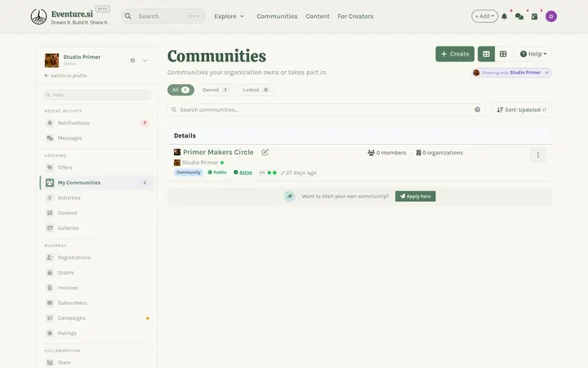Remove the Studio Primer filter chip

click(546, 73)
